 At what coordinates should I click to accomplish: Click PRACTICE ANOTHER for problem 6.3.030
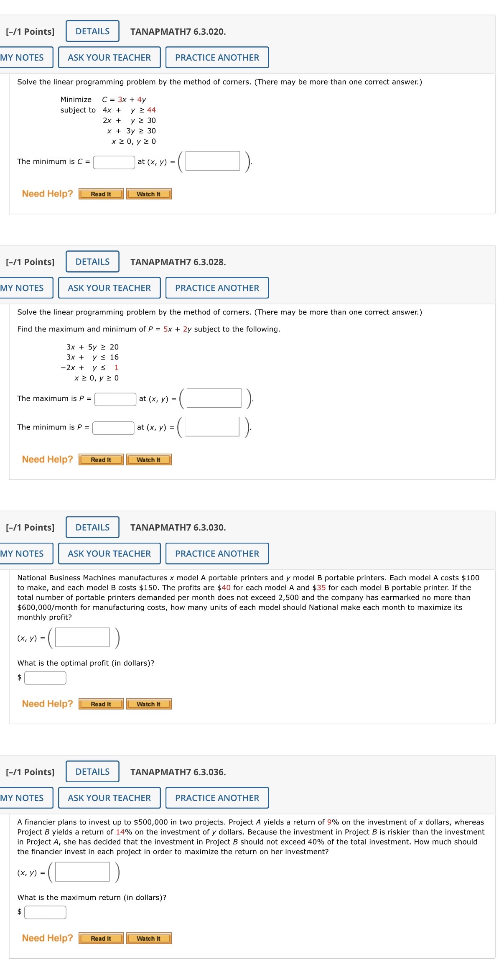[x=216, y=554]
